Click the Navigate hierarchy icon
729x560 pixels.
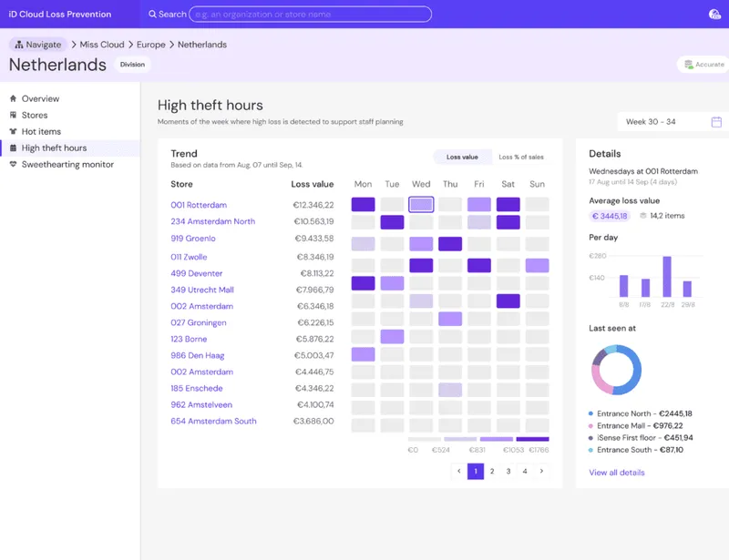(19, 45)
